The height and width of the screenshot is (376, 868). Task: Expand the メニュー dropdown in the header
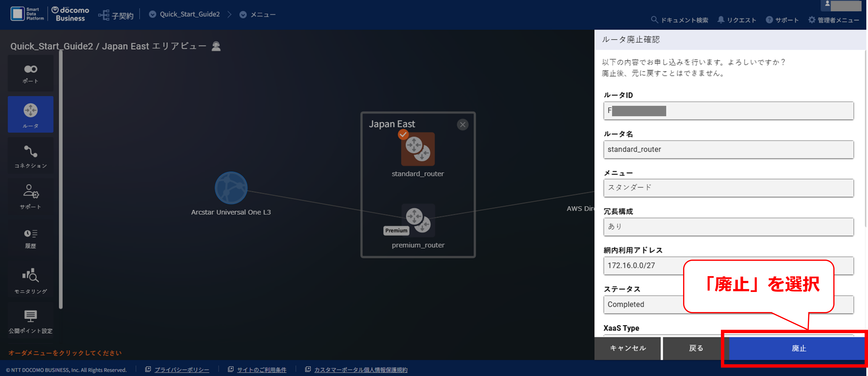tap(243, 15)
